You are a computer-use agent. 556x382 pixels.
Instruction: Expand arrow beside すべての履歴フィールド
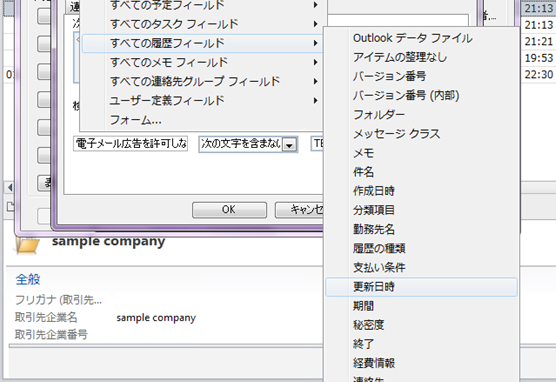point(315,43)
